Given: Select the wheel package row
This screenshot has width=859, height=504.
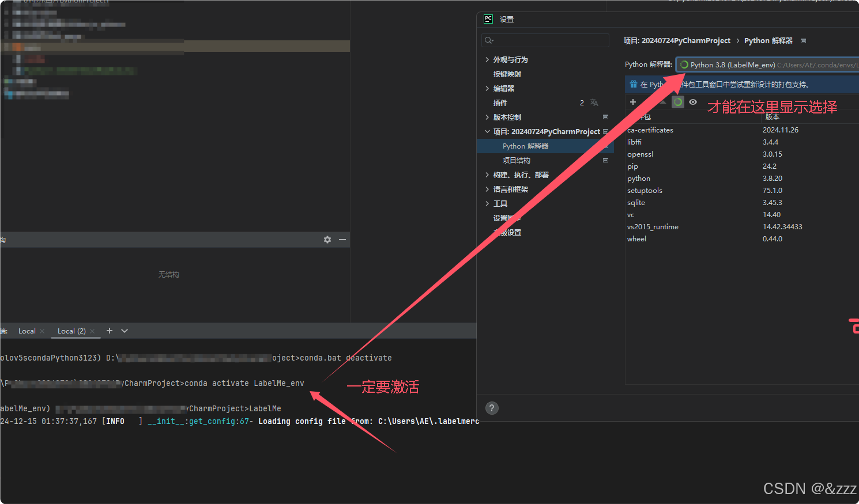Looking at the screenshot, I should 742,239.
